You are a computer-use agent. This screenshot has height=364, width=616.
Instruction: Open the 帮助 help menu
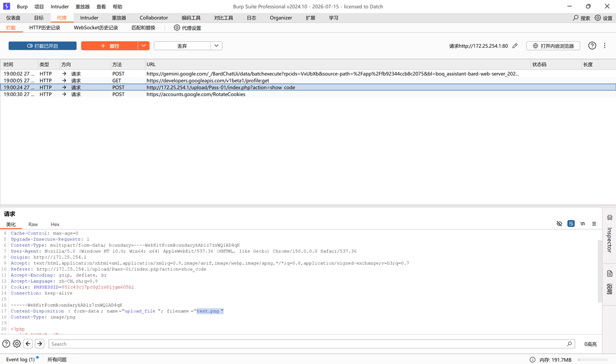coord(117,7)
